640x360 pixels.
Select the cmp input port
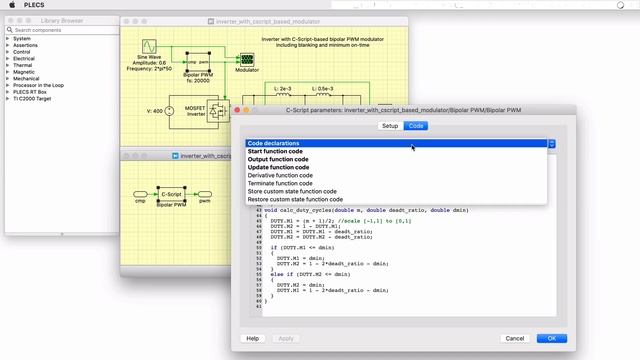140,194
